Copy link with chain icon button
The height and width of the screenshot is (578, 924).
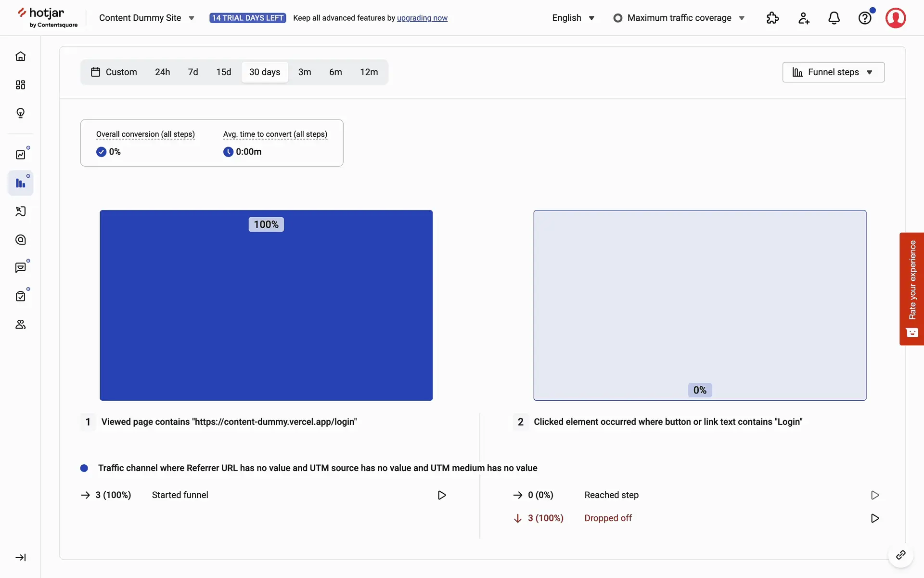[900, 555]
